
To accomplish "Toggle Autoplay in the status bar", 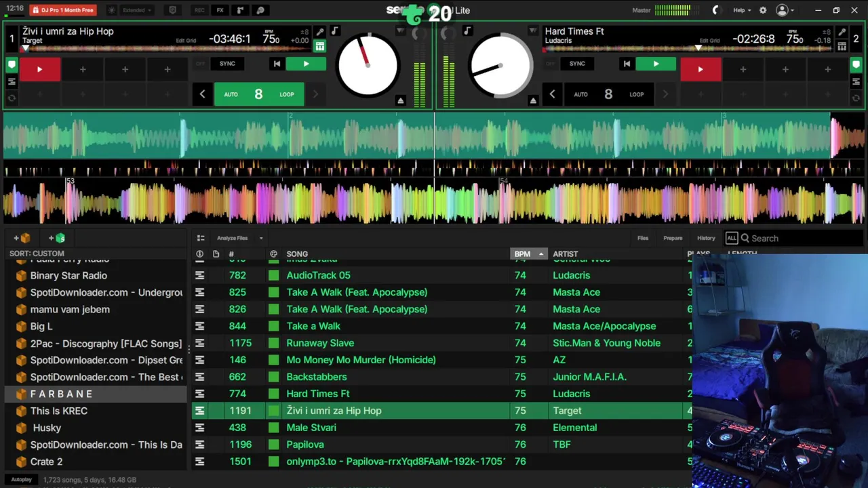I will tap(21, 480).
